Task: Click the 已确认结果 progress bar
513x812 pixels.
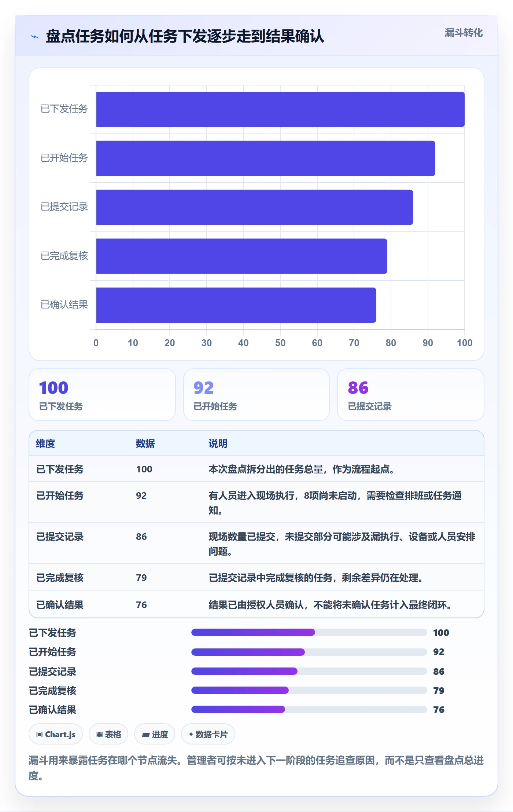Action: pyautogui.click(x=309, y=709)
